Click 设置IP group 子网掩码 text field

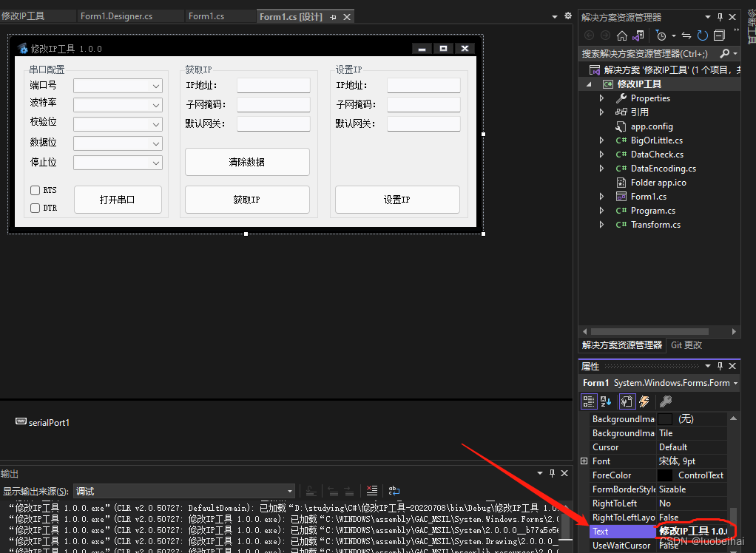click(423, 104)
